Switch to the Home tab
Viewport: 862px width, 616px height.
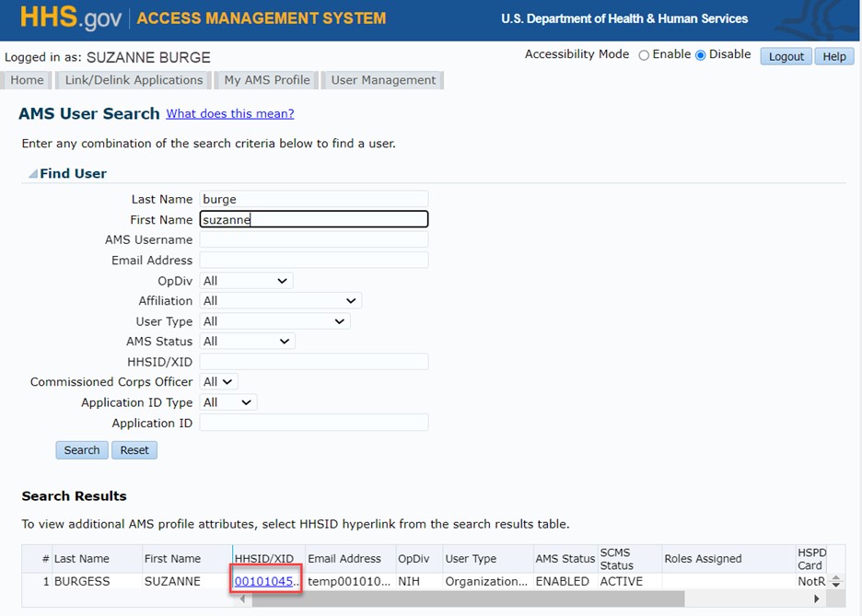(27, 80)
